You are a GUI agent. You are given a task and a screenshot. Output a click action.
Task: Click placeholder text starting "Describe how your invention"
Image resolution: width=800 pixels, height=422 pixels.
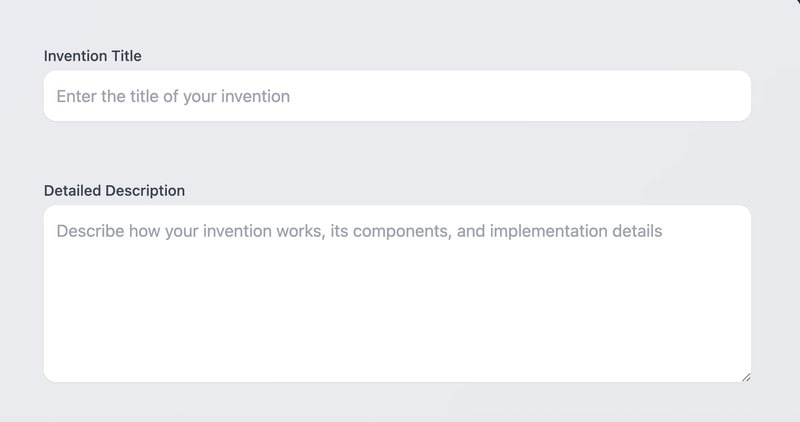click(x=359, y=231)
